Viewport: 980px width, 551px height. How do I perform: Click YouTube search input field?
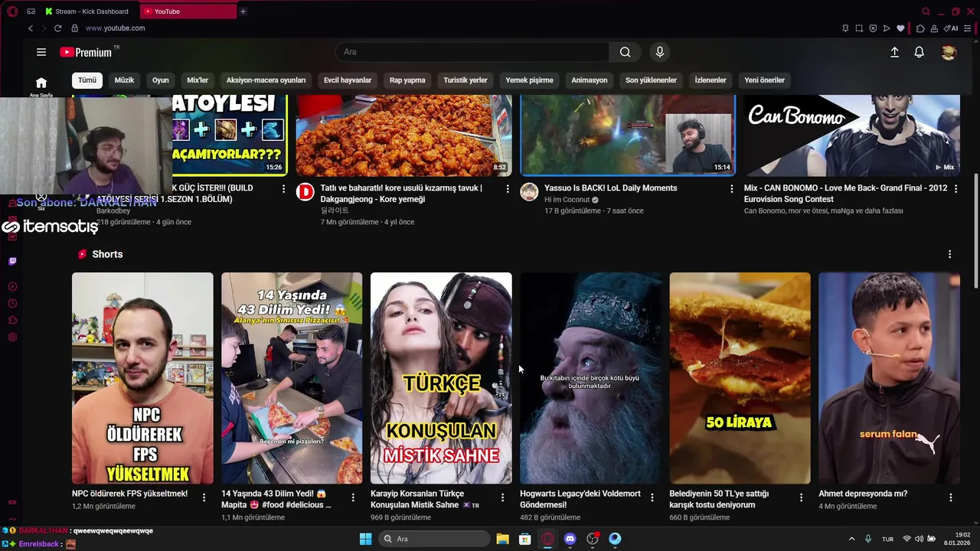coord(472,52)
